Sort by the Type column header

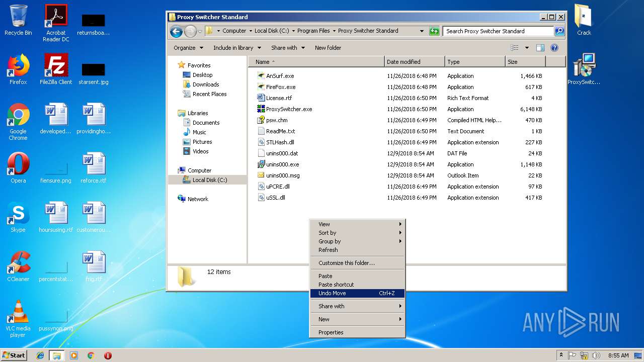475,62
